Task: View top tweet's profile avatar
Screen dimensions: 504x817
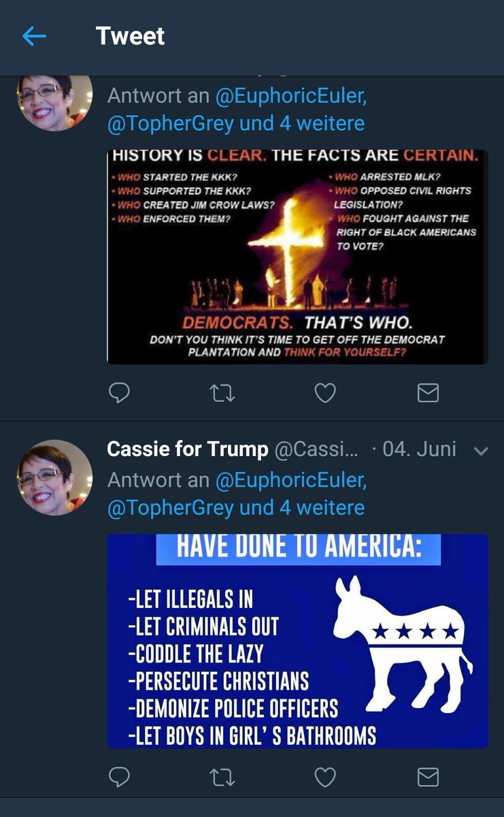Action: pyautogui.click(x=54, y=102)
